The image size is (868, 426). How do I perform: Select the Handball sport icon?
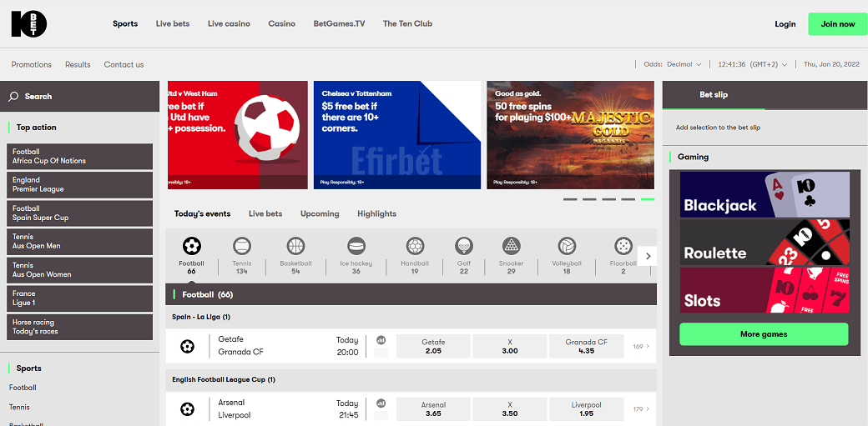(x=415, y=246)
